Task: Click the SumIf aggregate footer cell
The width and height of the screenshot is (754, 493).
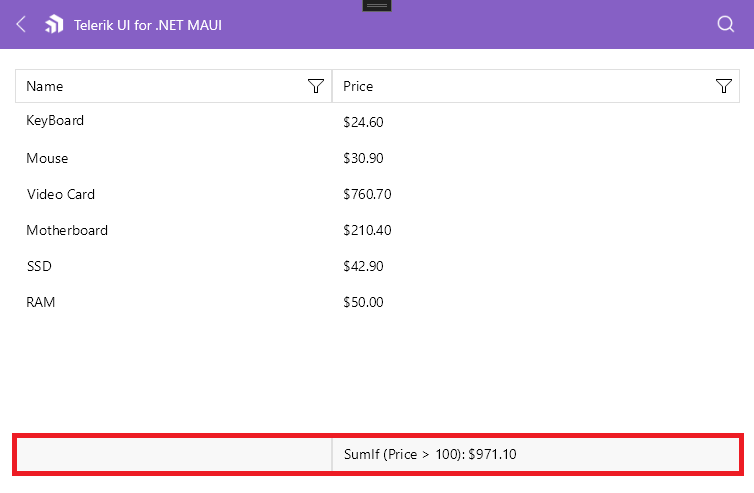Action: (430, 455)
